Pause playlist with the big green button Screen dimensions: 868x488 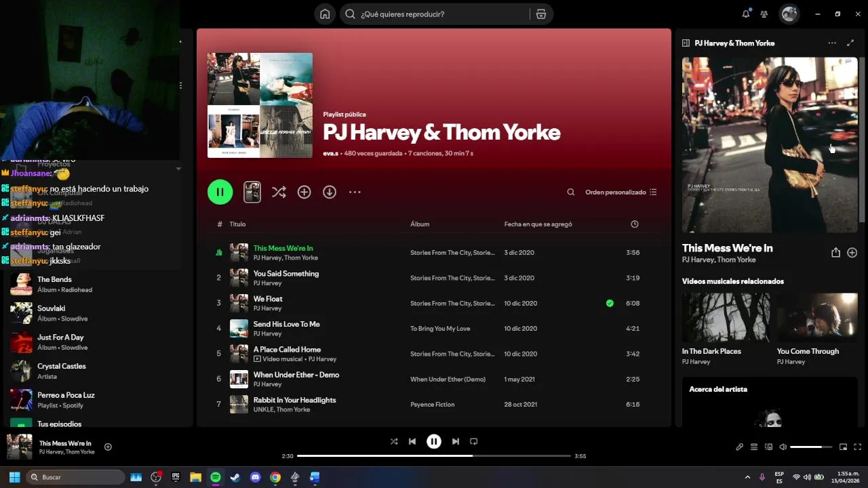220,192
